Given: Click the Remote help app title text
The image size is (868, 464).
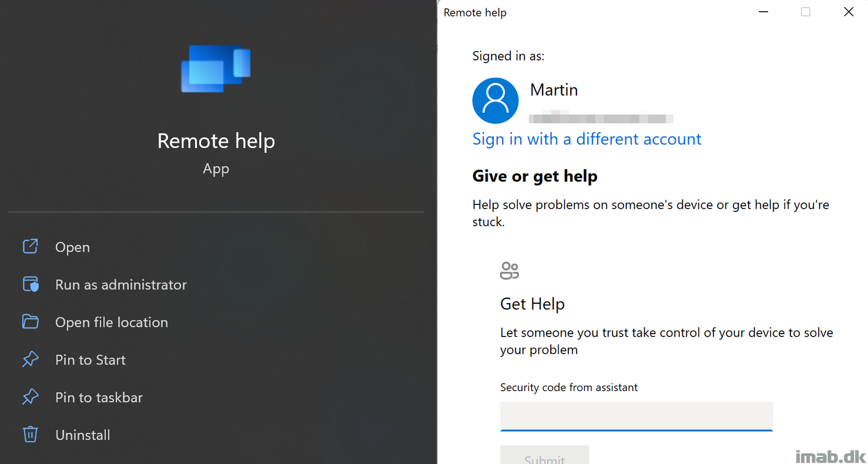Looking at the screenshot, I should point(216,141).
